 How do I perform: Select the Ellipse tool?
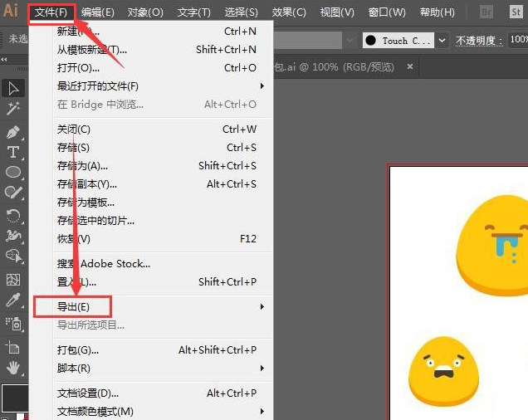click(x=13, y=172)
